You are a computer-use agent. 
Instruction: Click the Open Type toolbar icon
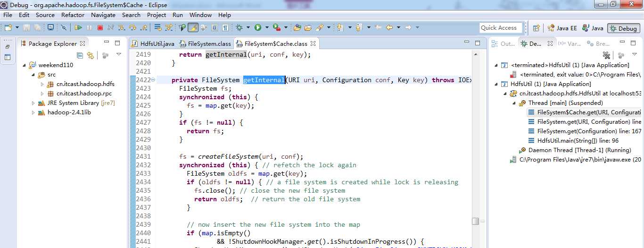(x=297, y=28)
